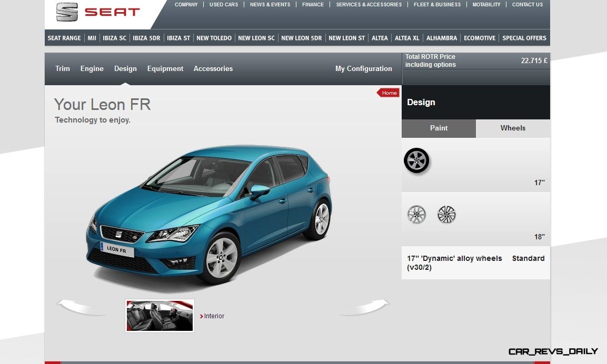The height and width of the screenshot is (364, 607).
Task: Go to the Mii model page
Action: click(92, 38)
